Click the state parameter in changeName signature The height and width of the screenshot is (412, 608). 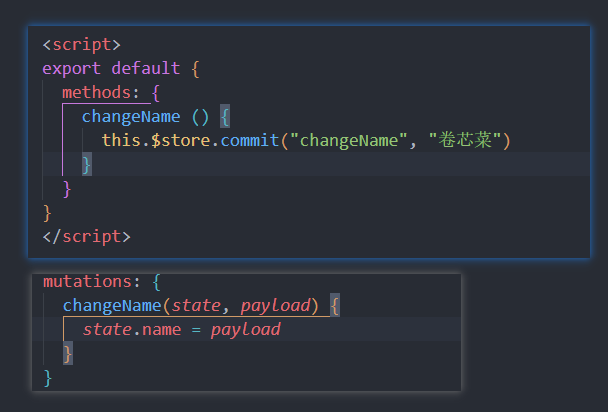click(196, 305)
